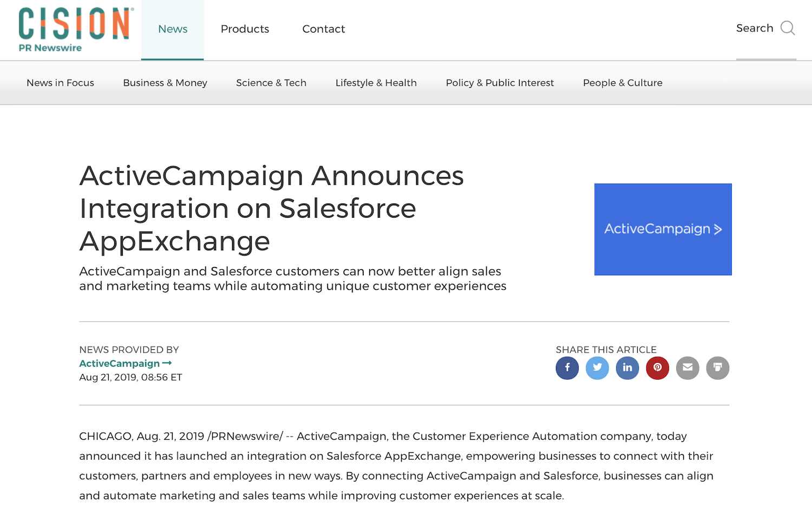
Task: Click the Search label
Action: (755, 28)
